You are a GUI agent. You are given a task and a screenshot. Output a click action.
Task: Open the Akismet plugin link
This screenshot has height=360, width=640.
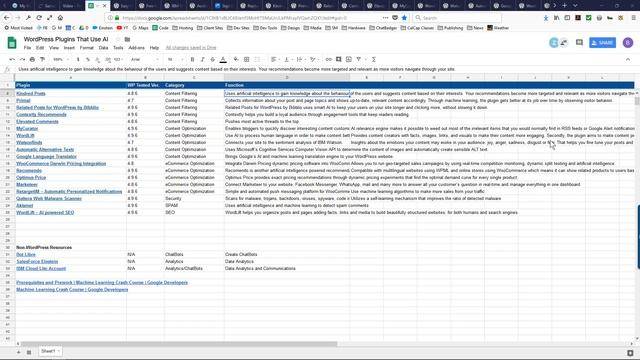[x=24, y=205]
